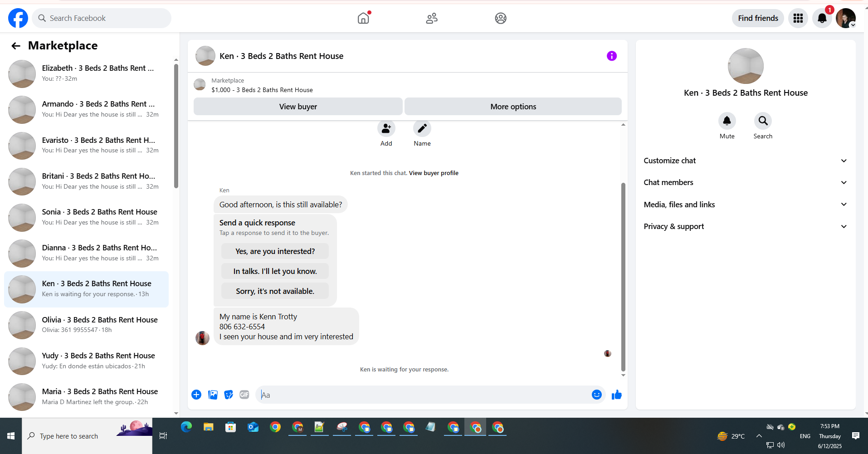Open the Friends icon in top navigation

[x=432, y=18]
